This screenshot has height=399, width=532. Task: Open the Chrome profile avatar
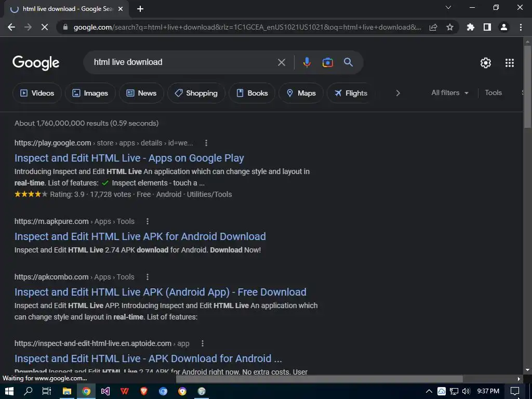[504, 27]
